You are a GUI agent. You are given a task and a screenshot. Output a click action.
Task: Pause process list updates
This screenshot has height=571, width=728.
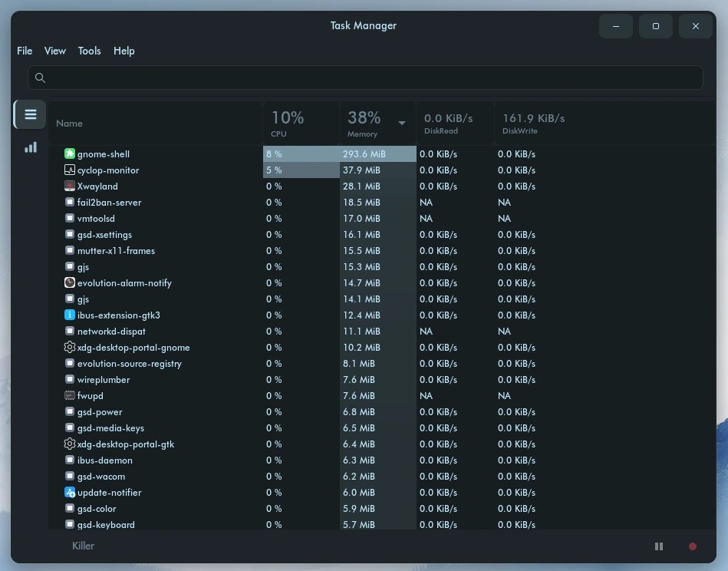(659, 546)
